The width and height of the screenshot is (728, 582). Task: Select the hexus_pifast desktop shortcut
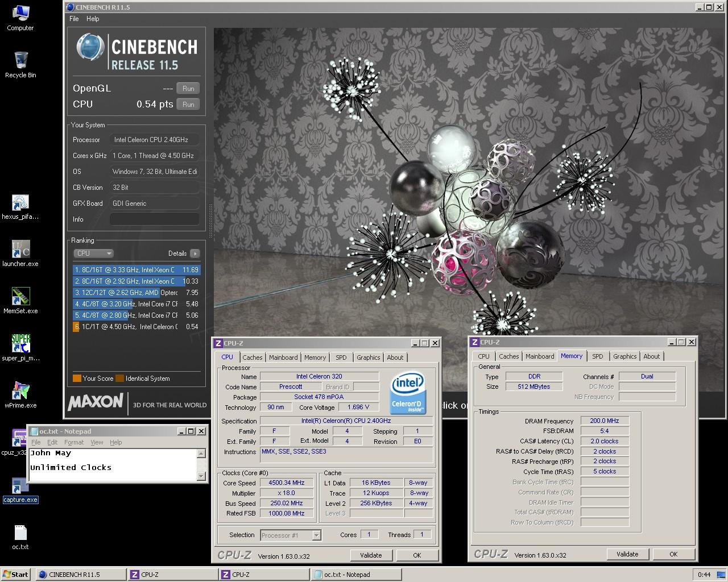tap(20, 207)
